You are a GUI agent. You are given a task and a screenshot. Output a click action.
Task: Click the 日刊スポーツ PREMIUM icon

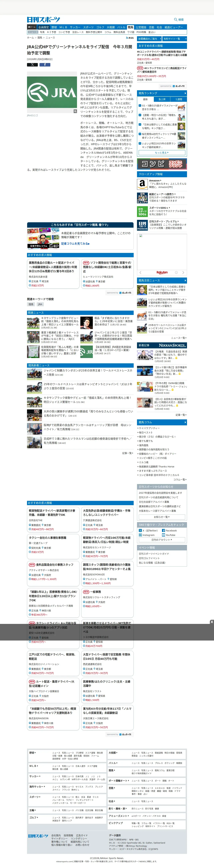tap(142, 225)
